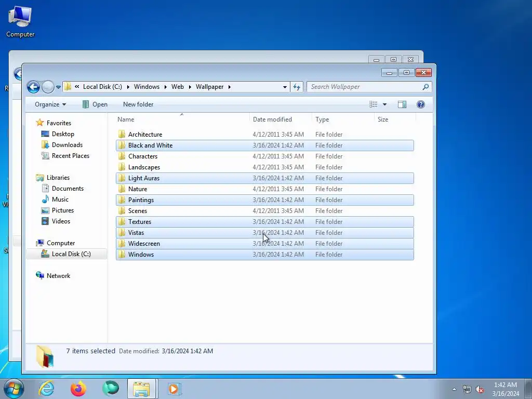Viewport: 532px width, 399px height.
Task: Open Desktop under Favorites
Action: 58,134
